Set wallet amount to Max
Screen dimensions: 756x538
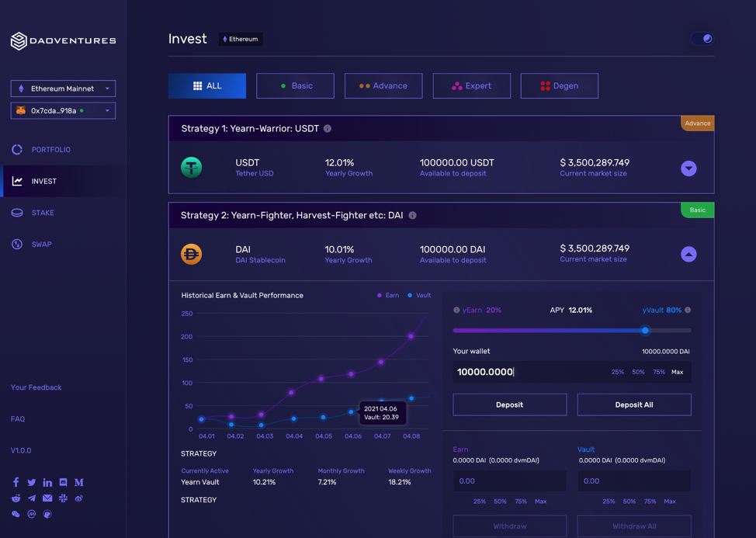point(678,372)
